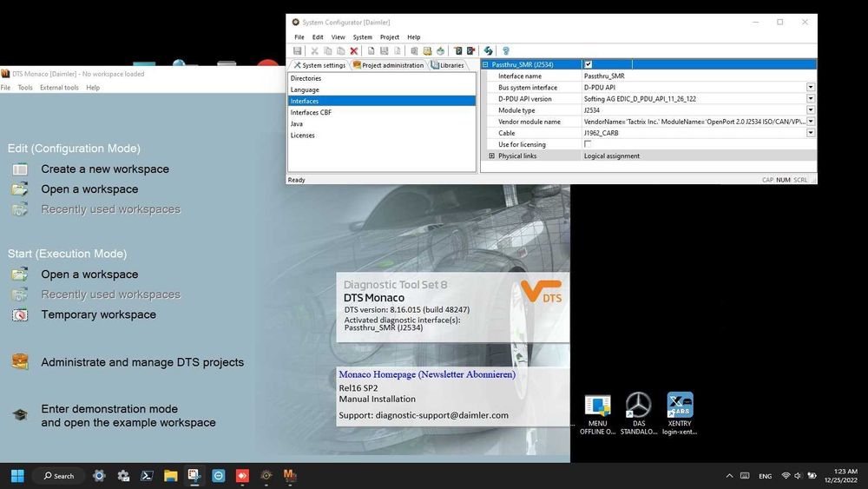The height and width of the screenshot is (489, 868).
Task: Switch to the Project administration tab
Action: point(389,65)
